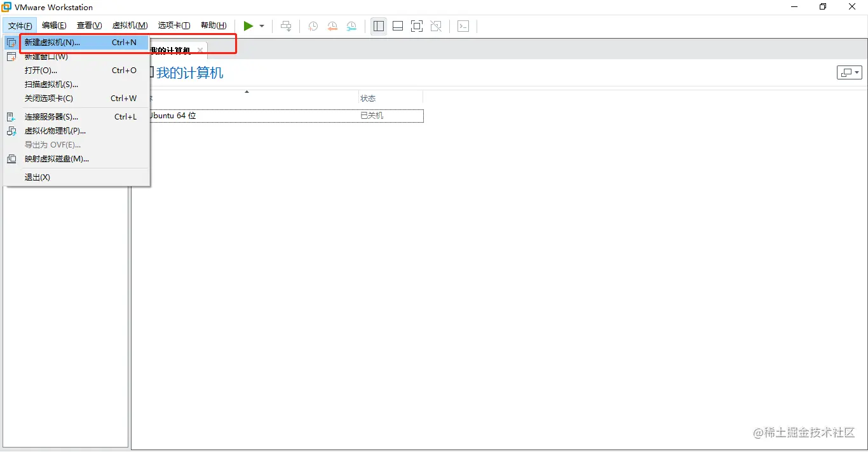This screenshot has width=868, height=452.
Task: Click the 我的计算机 heading
Action: click(x=190, y=73)
